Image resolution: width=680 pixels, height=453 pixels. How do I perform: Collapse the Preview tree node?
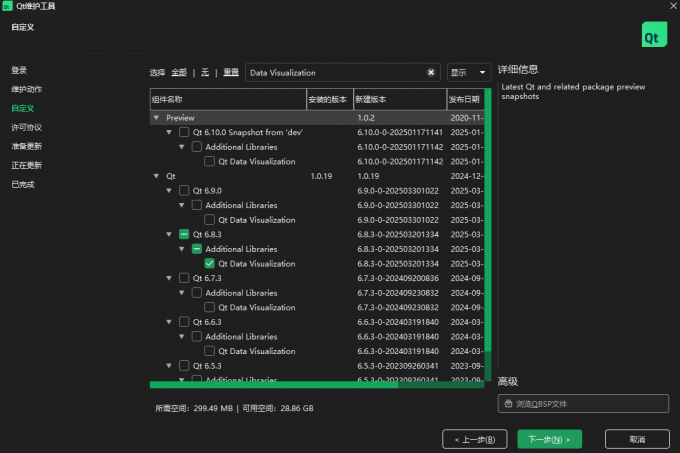pyautogui.click(x=156, y=117)
